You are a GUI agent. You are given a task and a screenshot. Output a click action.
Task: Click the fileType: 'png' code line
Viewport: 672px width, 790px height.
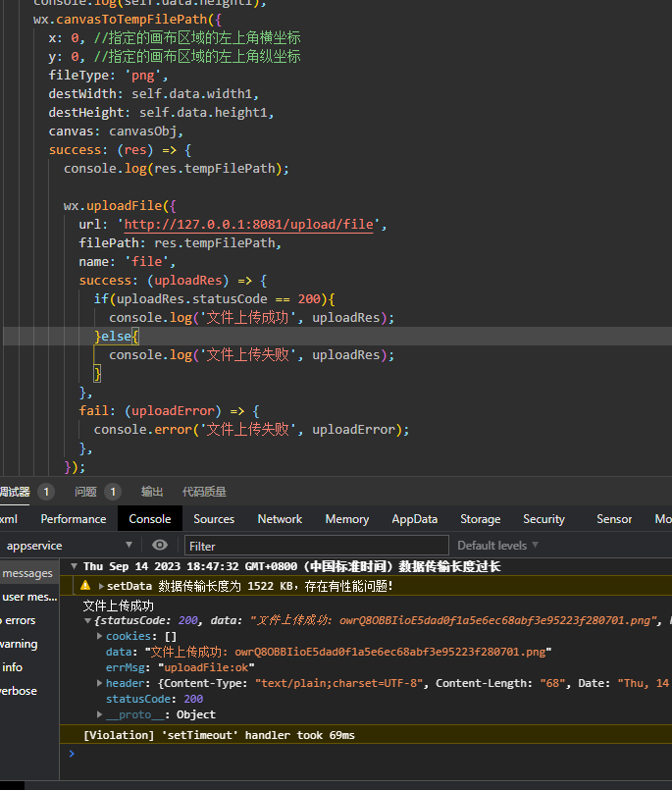coord(108,76)
